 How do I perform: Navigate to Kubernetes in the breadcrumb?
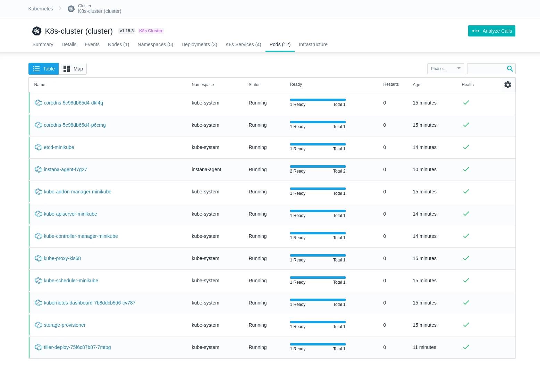pyautogui.click(x=41, y=9)
